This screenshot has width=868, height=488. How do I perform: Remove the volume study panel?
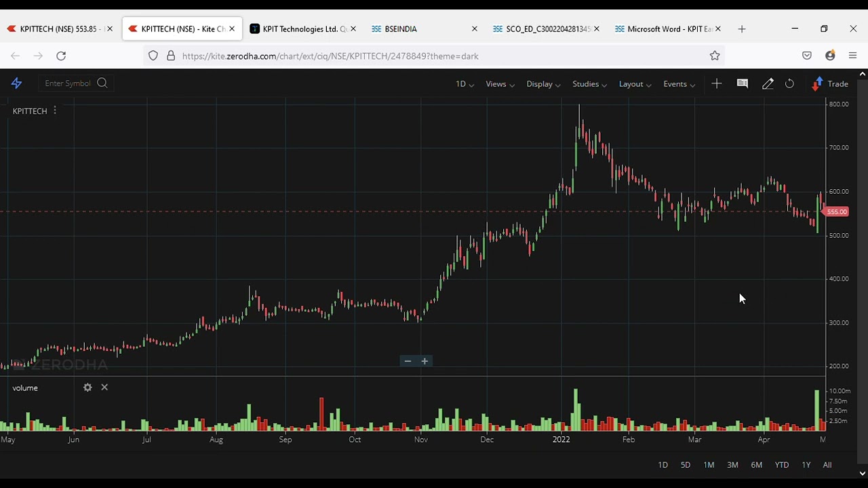104,387
